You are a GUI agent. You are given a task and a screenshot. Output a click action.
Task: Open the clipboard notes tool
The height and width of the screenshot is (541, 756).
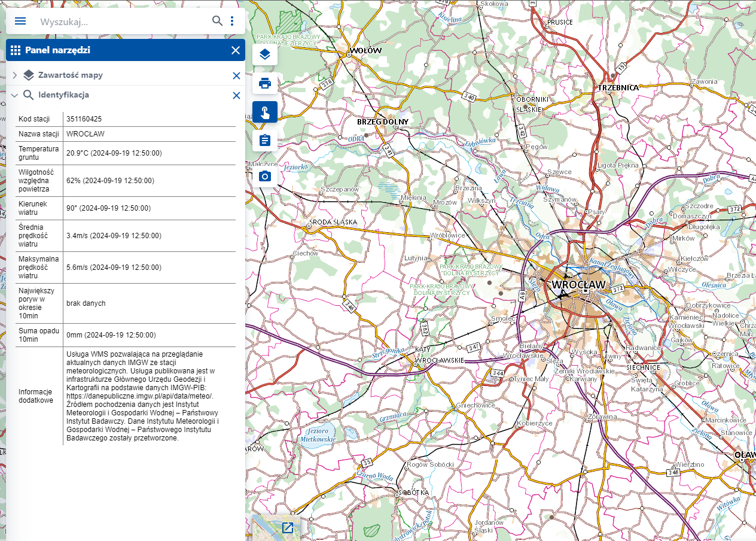[x=265, y=141]
